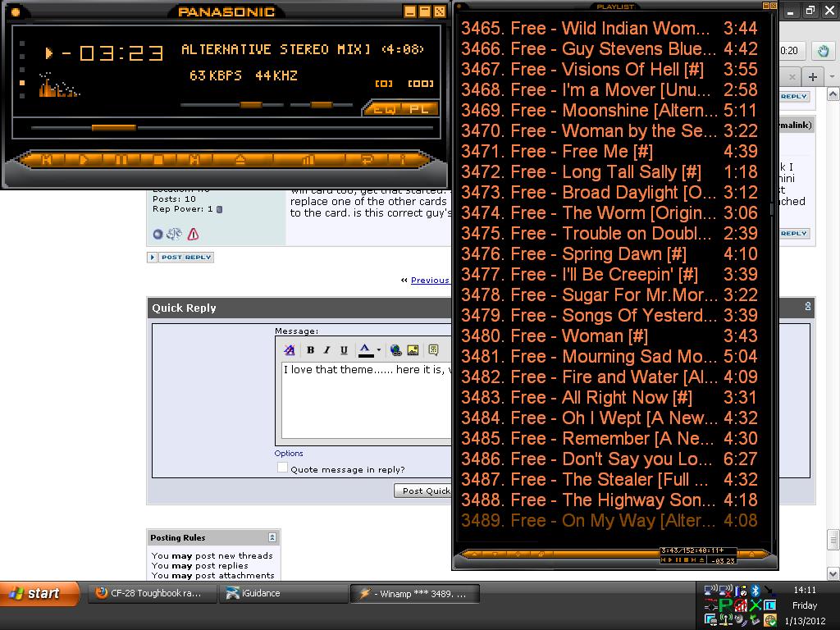
Task: Skip to next track in Winamp main window
Action: pyautogui.click(x=194, y=160)
